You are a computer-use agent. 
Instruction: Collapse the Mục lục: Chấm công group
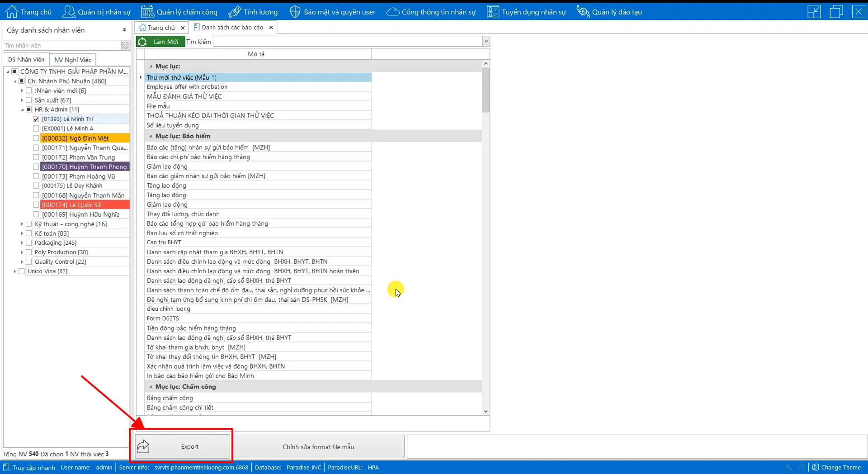pyautogui.click(x=151, y=387)
